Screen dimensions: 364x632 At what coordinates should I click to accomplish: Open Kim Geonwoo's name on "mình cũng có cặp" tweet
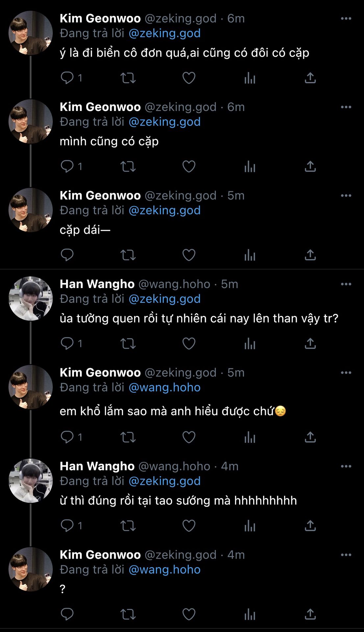point(100,107)
